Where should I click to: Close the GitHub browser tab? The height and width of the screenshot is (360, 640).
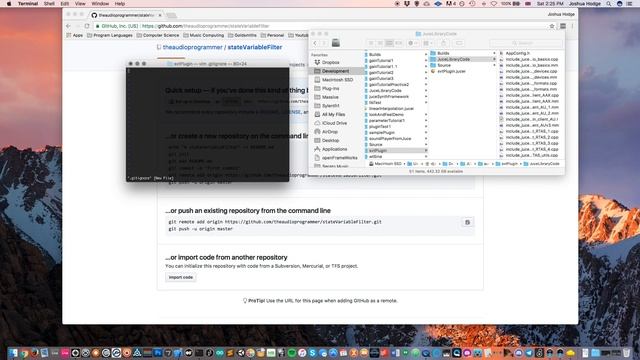pyautogui.click(x=160, y=15)
